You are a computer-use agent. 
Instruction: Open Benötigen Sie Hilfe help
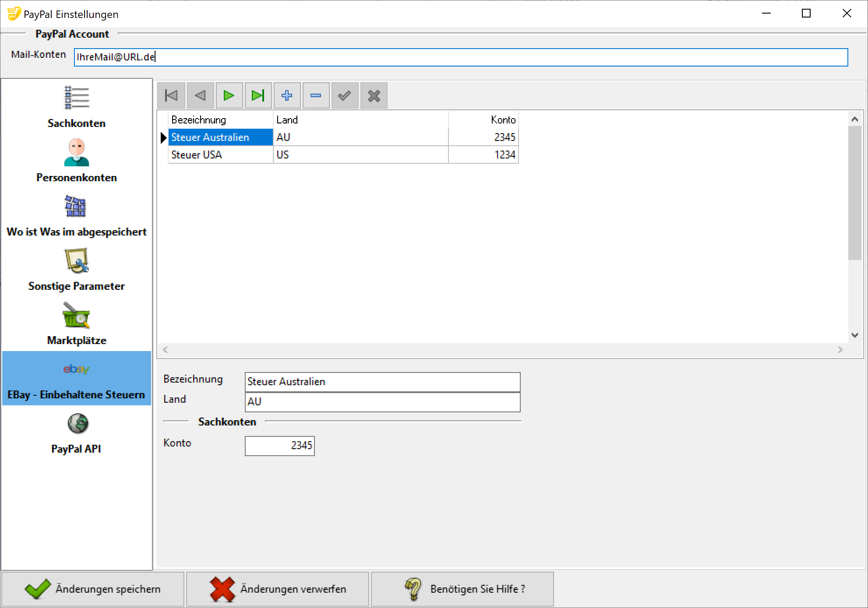click(x=462, y=589)
